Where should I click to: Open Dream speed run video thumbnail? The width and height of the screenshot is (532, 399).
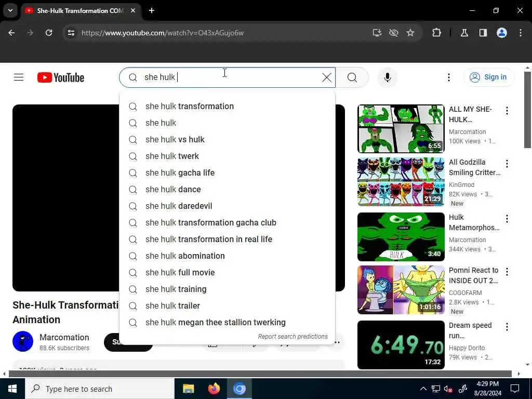coord(401,345)
